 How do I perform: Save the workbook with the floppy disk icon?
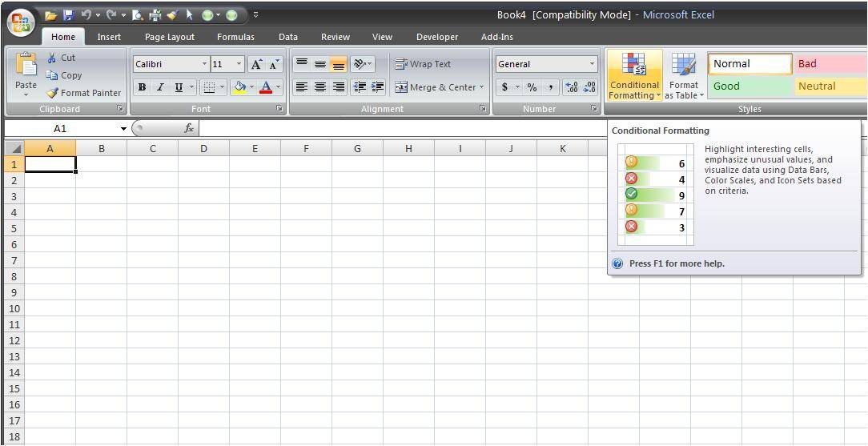click(68, 15)
